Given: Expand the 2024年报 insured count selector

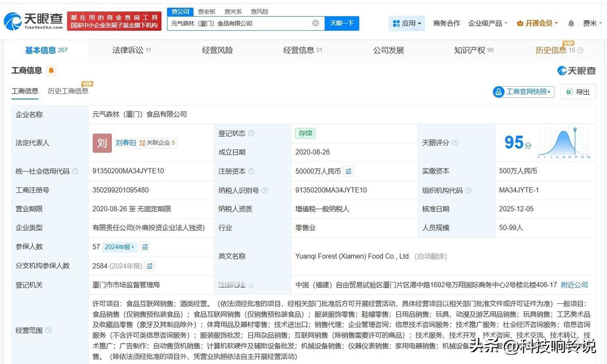Looking at the screenshot, I should (120, 247).
